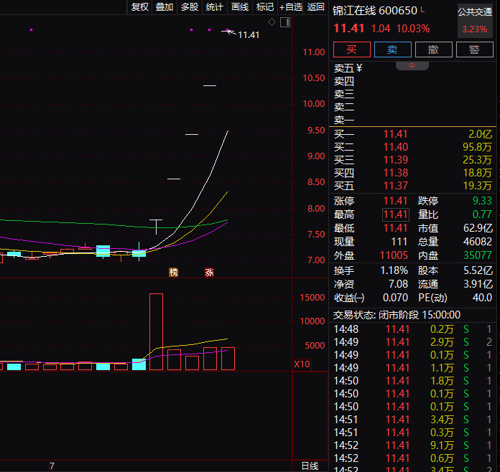Click 标记 mark tool in the toolbar
Image resolution: width=500 pixels, height=472 pixels.
tap(265, 7)
